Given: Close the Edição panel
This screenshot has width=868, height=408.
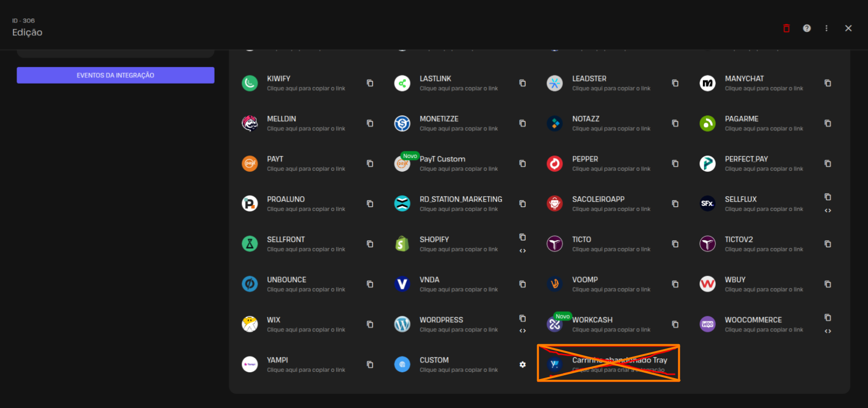Looking at the screenshot, I should coord(848,28).
